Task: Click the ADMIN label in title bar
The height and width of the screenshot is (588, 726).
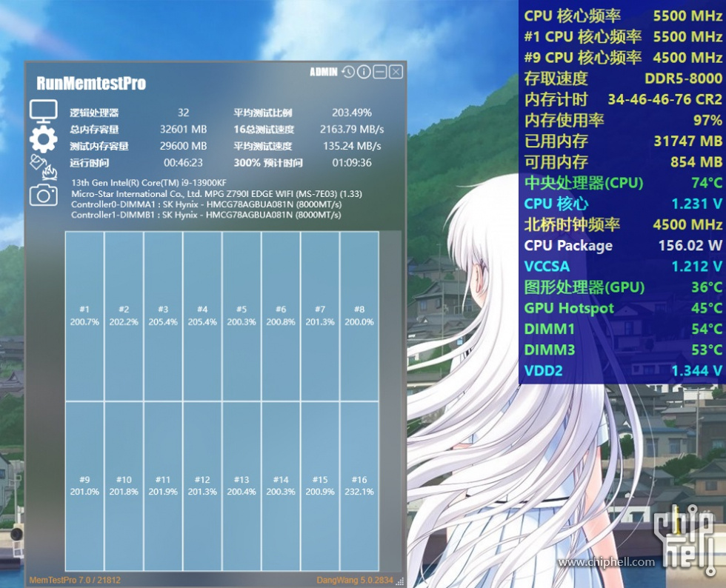Action: pyautogui.click(x=324, y=73)
